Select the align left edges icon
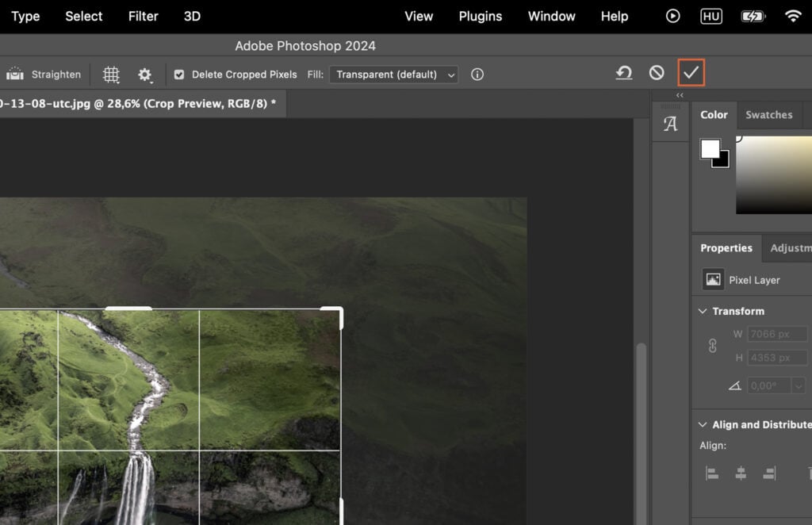The height and width of the screenshot is (525, 812). click(x=711, y=472)
